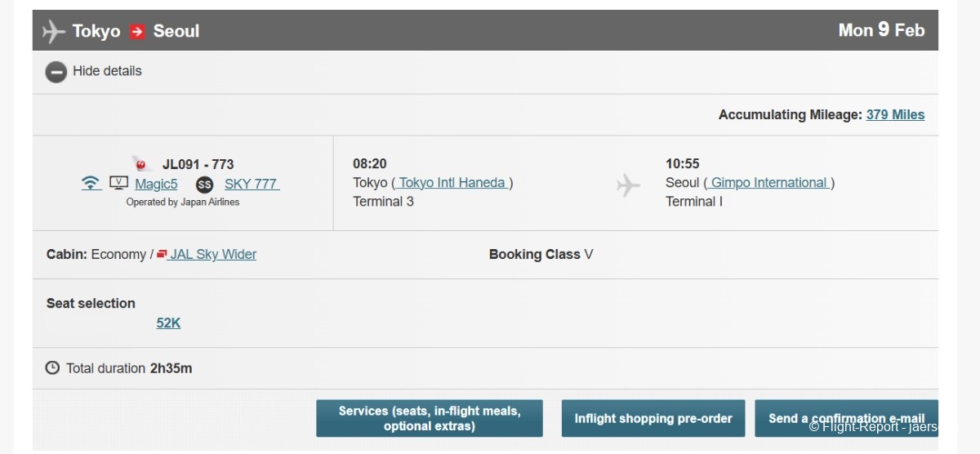Click the clock icon by Total duration

(52, 368)
